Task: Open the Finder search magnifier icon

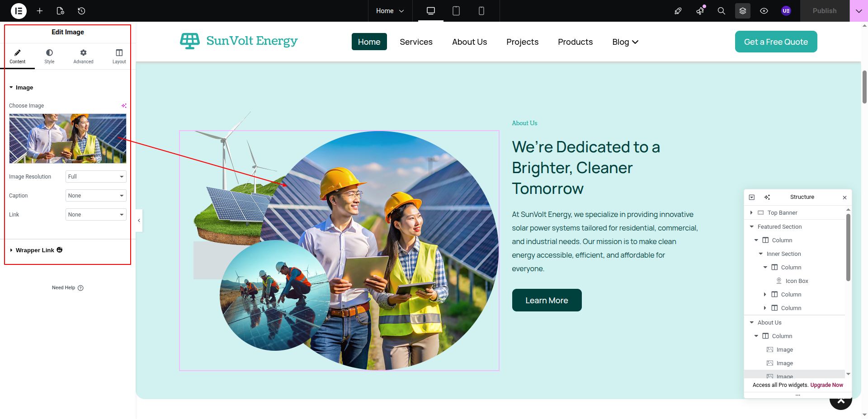Action: click(721, 11)
